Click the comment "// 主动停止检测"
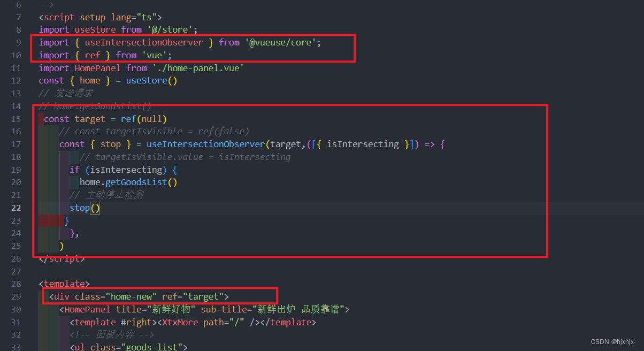The width and height of the screenshot is (644, 351). 106,195
